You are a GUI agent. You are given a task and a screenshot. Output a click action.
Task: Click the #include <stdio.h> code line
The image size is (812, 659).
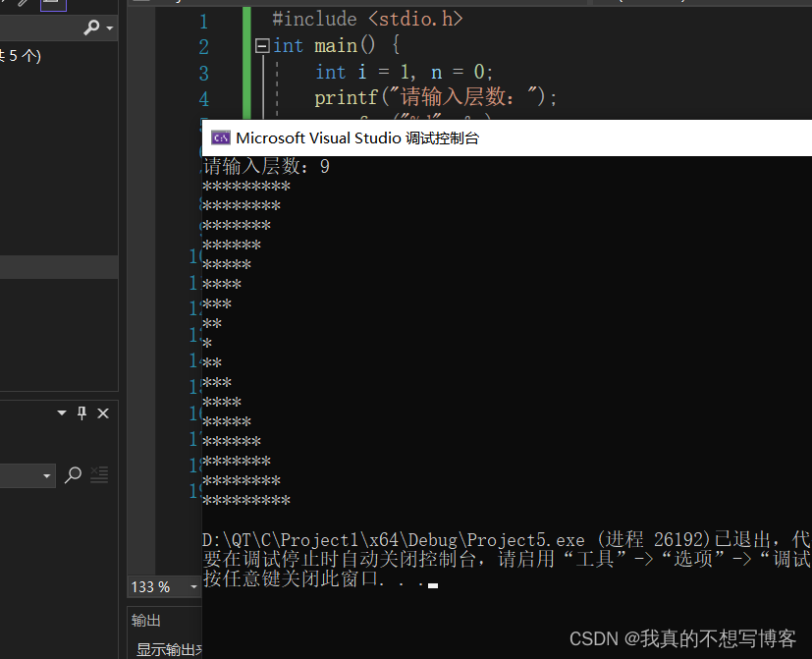pos(367,20)
